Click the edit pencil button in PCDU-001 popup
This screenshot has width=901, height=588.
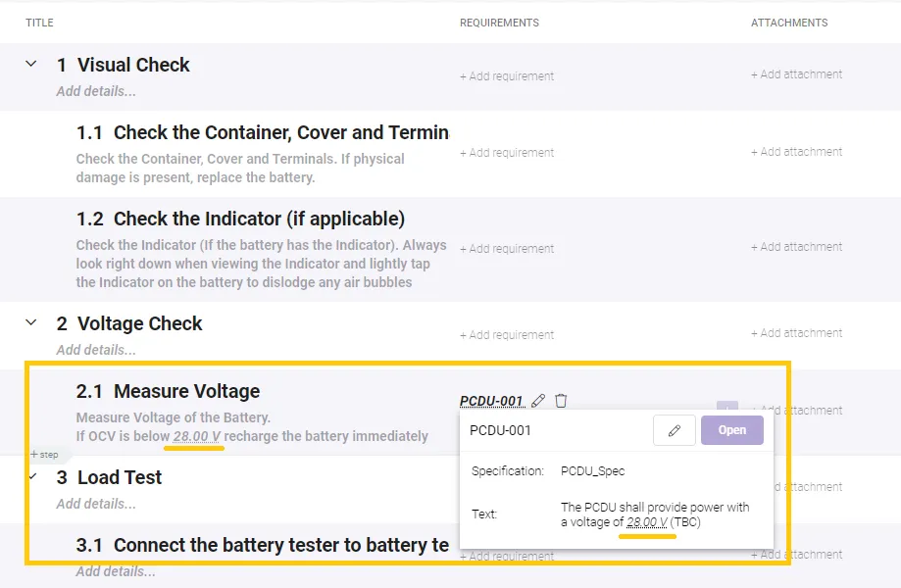[x=674, y=430]
